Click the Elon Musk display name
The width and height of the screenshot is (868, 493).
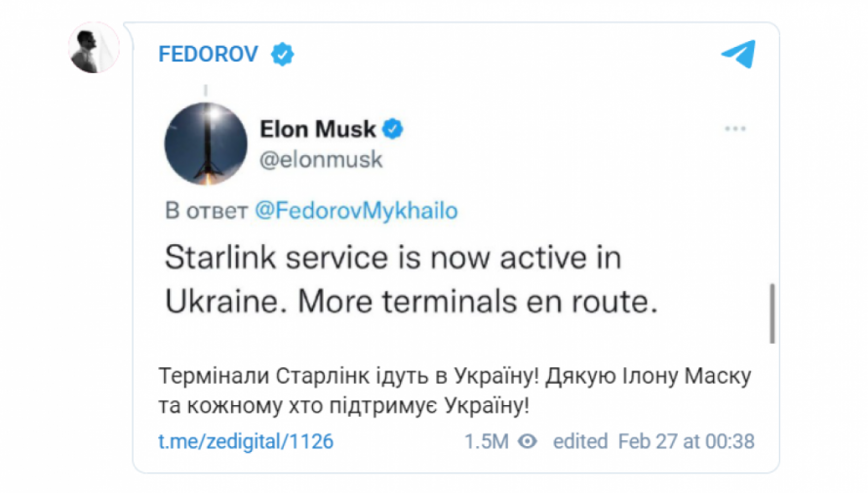click(318, 129)
